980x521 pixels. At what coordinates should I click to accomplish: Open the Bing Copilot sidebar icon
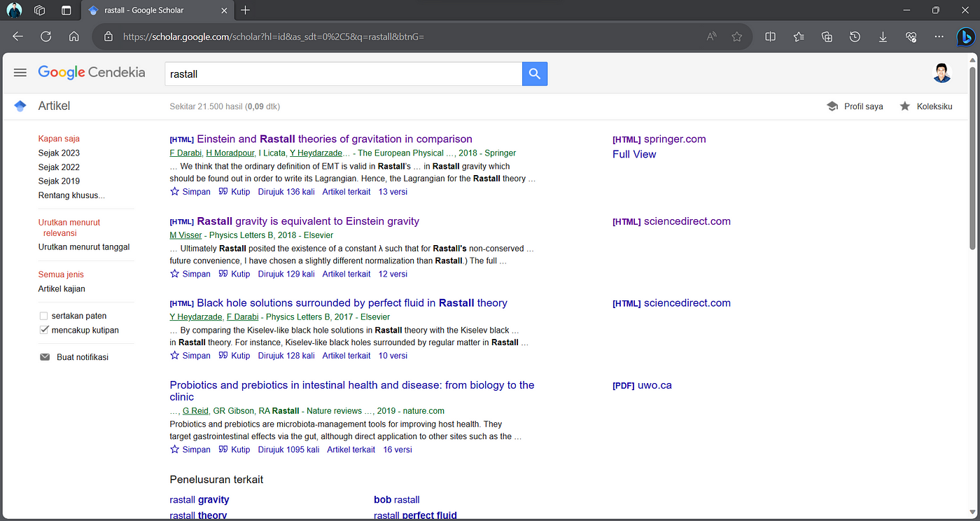coord(966,36)
